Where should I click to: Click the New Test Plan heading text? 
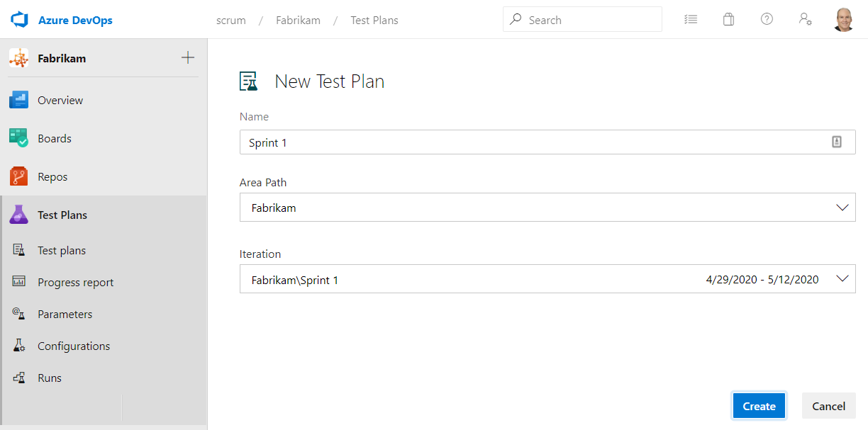330,81
